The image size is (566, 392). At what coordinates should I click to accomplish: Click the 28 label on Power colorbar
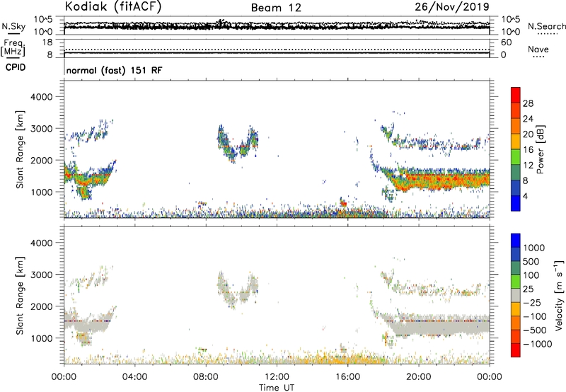tap(528, 103)
